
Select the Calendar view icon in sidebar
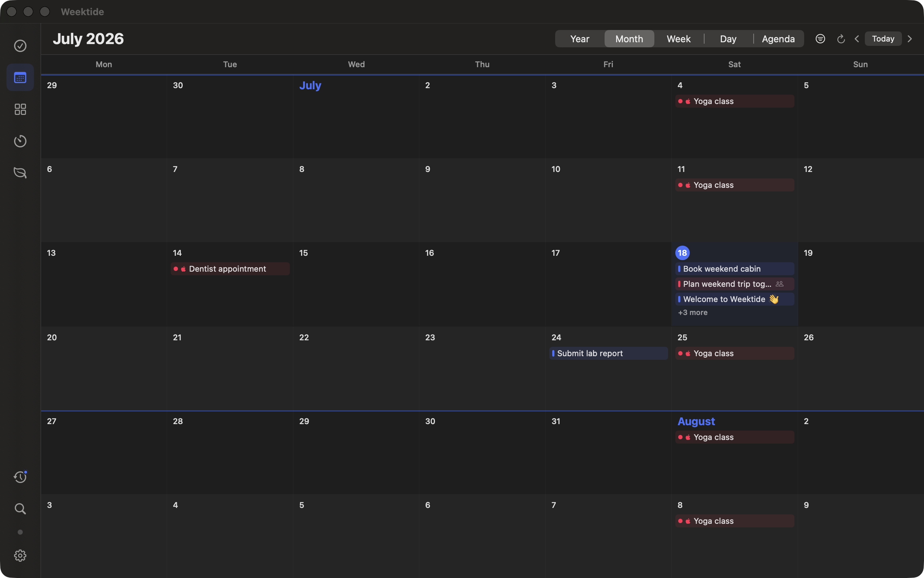point(20,78)
